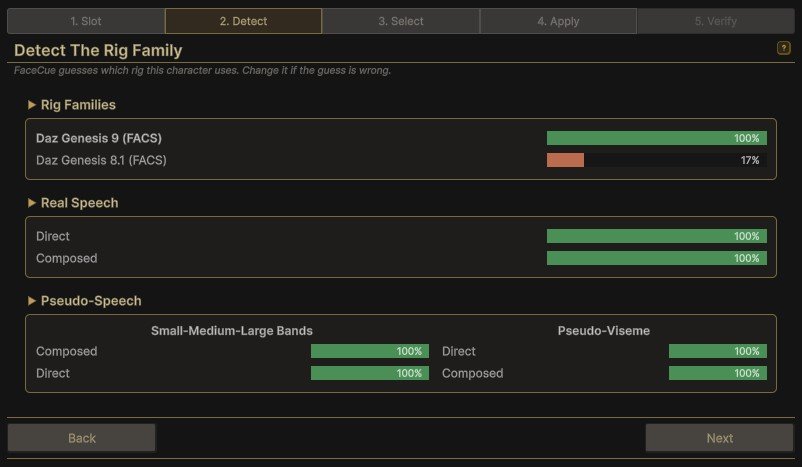Screen dimensions: 802x467
Task: Click the Daz Genesis 8.1 17% match bar
Action: pos(657,160)
